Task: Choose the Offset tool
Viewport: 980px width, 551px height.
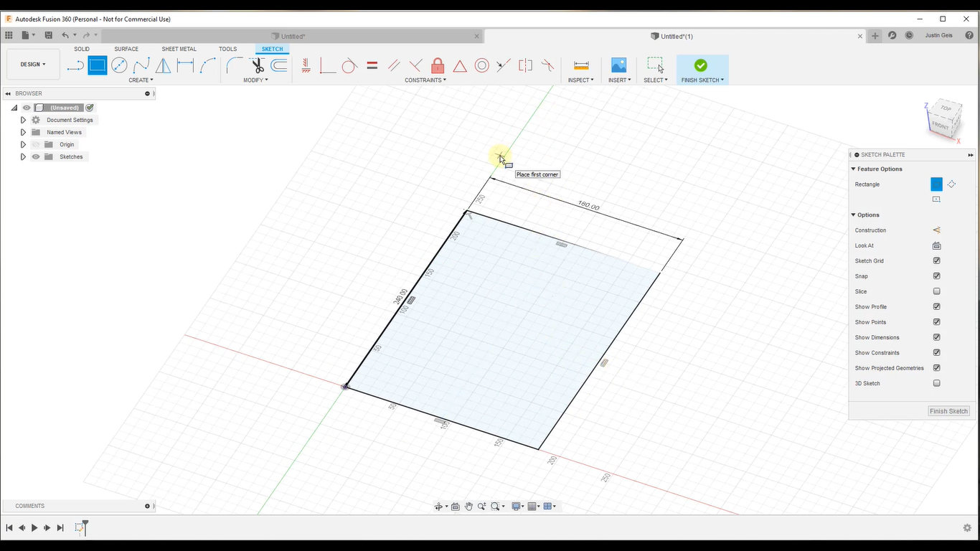Action: tap(279, 66)
